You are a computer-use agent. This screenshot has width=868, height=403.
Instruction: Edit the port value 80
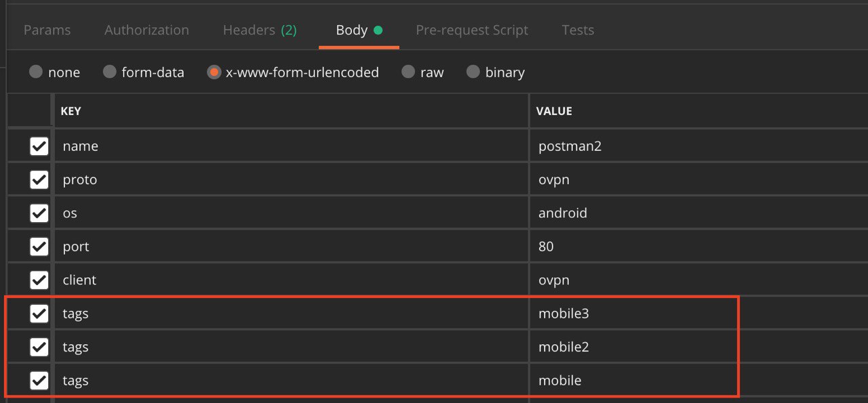(698, 247)
